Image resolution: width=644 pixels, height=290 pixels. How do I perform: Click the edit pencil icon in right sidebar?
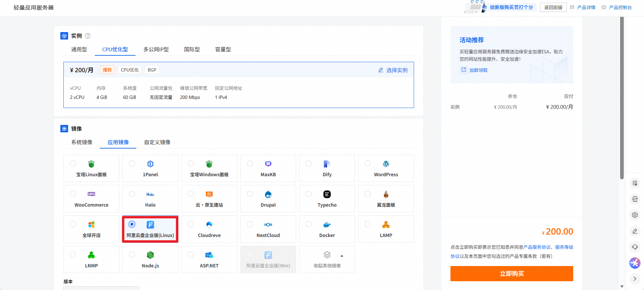pos(635,231)
